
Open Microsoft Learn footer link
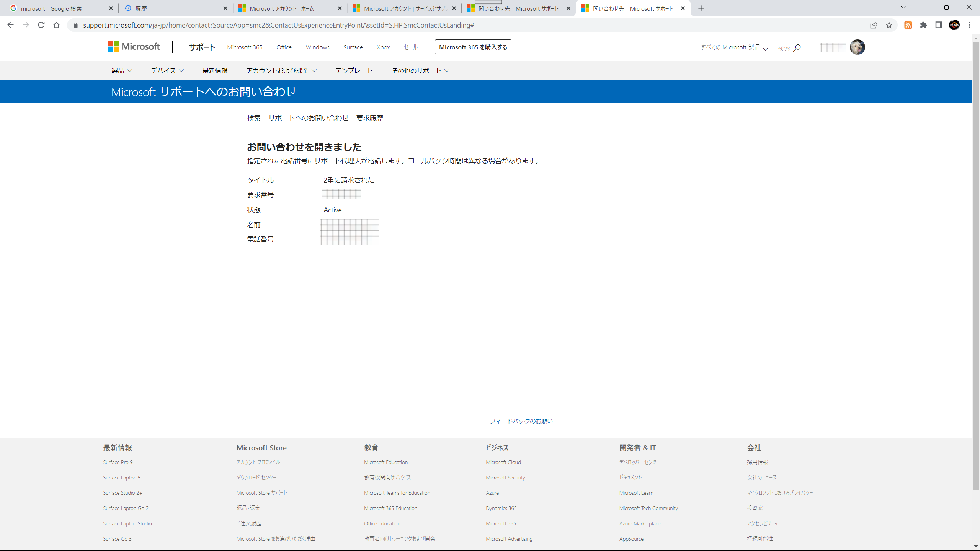pos(636,493)
